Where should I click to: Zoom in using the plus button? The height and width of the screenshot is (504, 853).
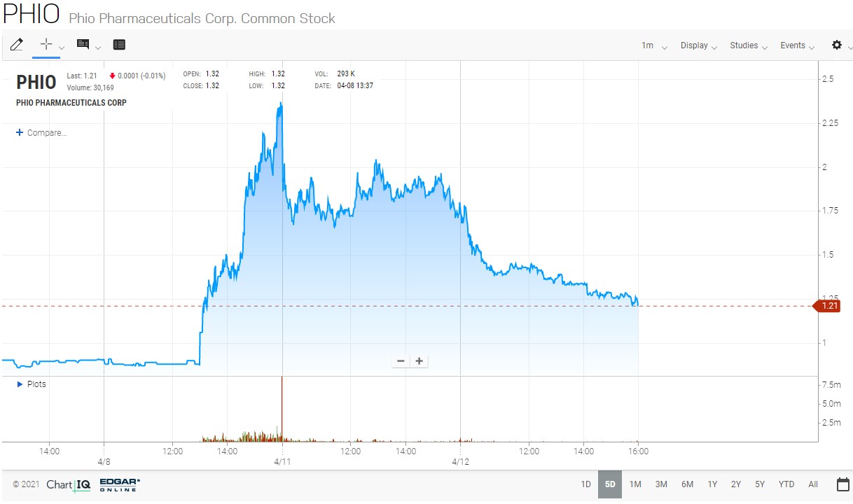[419, 361]
